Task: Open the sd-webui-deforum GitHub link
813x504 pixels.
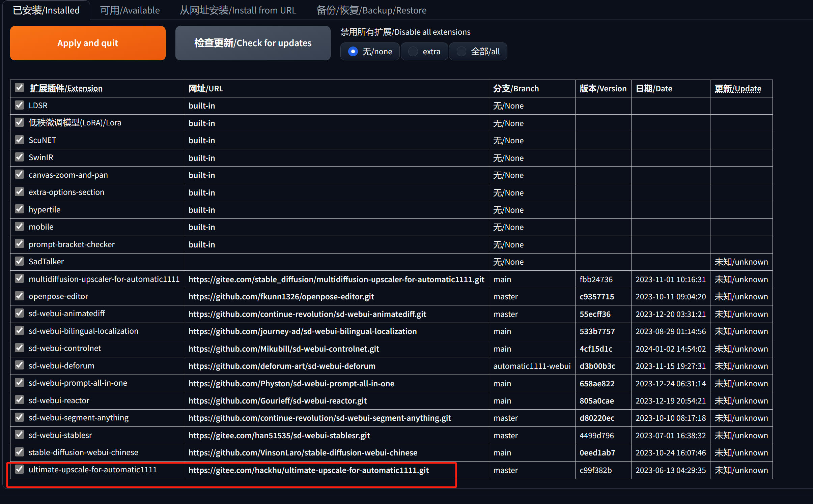Action: 282,366
